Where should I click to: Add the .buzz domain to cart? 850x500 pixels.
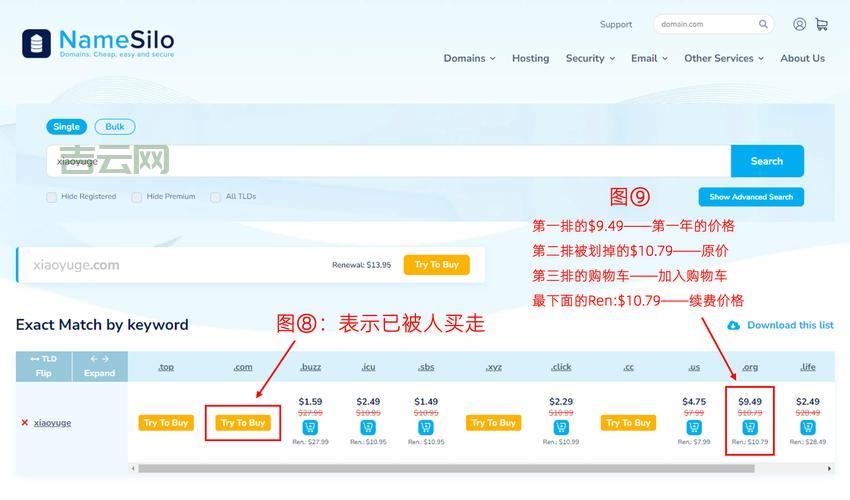(310, 428)
